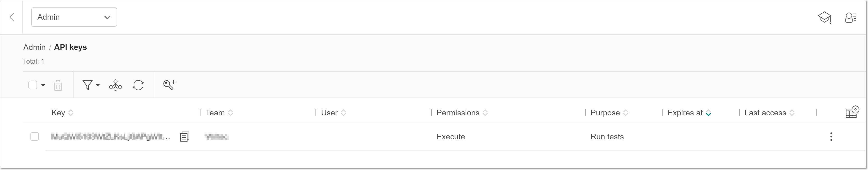Refresh the API keys list
Image resolution: width=868 pixels, height=170 pixels.
[x=138, y=85]
